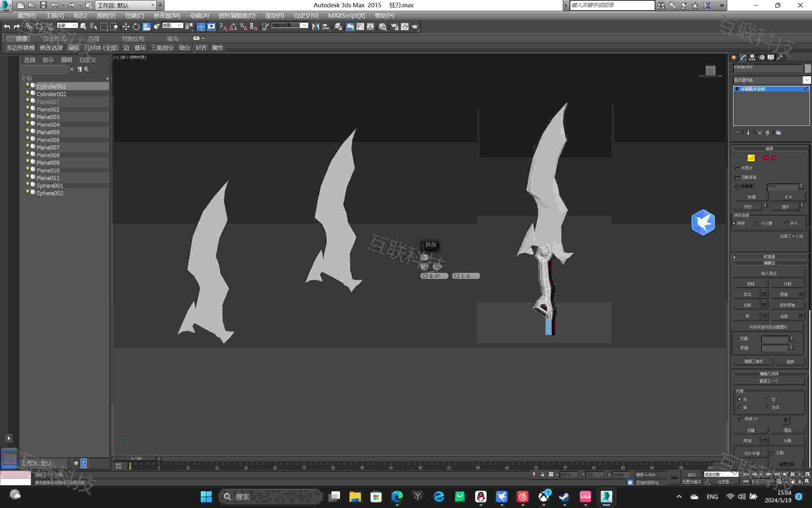Open the Material Editor icon
Viewport: 812px width, 508px height.
point(383,27)
